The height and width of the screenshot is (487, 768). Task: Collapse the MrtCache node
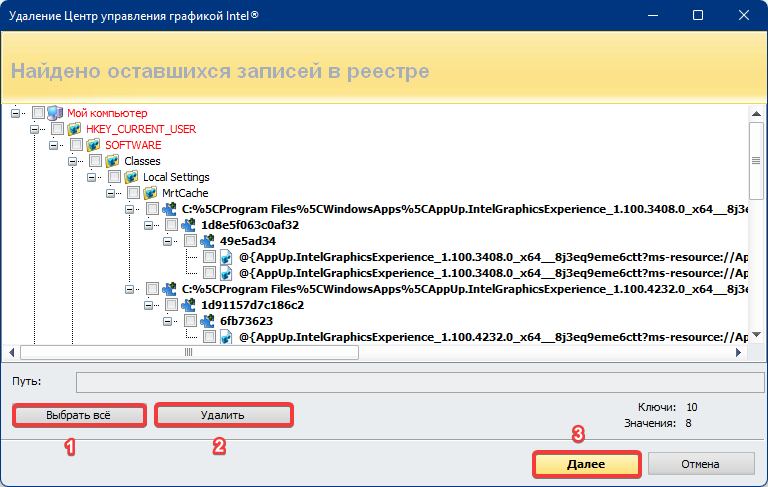pyautogui.click(x=111, y=194)
